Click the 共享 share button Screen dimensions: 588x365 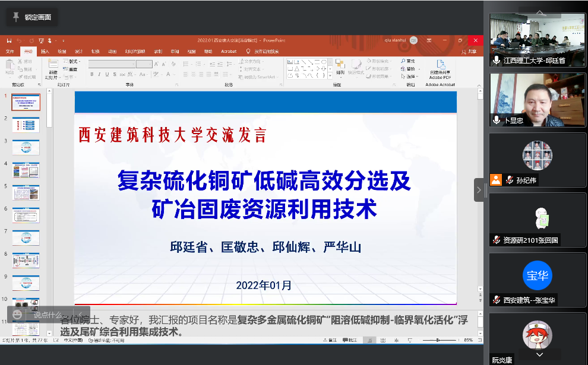click(x=472, y=52)
